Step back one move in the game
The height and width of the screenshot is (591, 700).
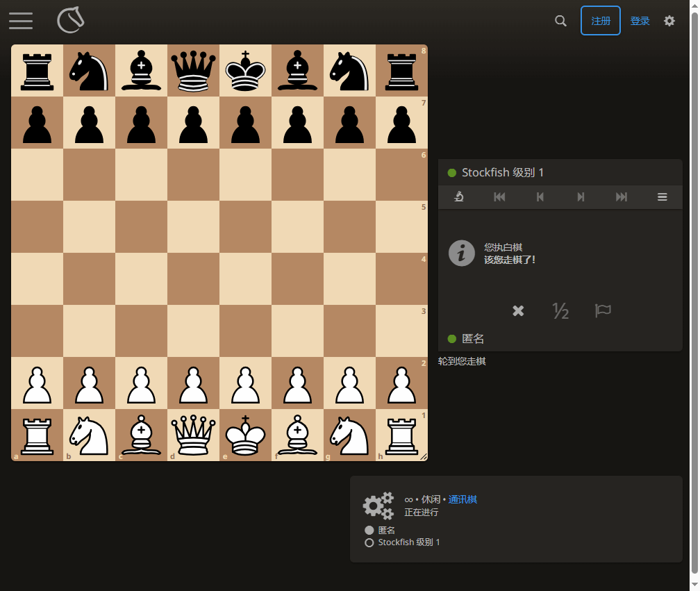coord(540,197)
